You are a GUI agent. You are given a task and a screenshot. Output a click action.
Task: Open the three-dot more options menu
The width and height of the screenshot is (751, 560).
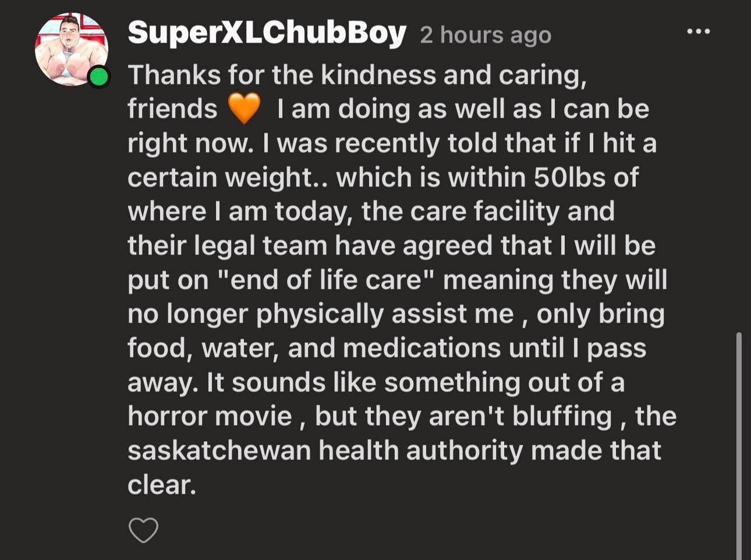point(698,31)
